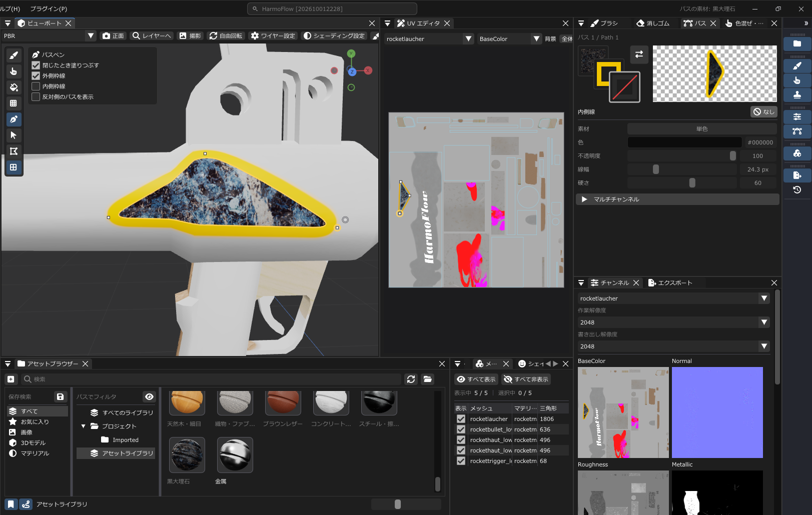Open the 作業解像度 2048 dropdown

(673, 322)
